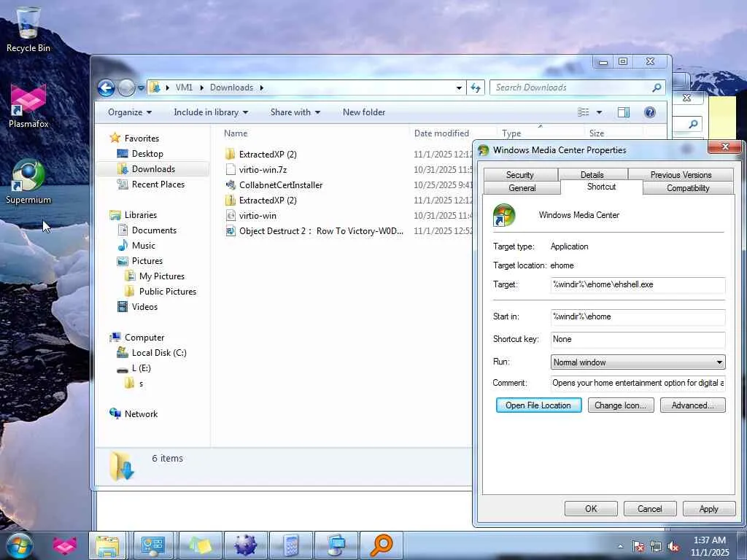Select Documents under Libraries
The height and width of the screenshot is (560, 747).
coord(154,230)
